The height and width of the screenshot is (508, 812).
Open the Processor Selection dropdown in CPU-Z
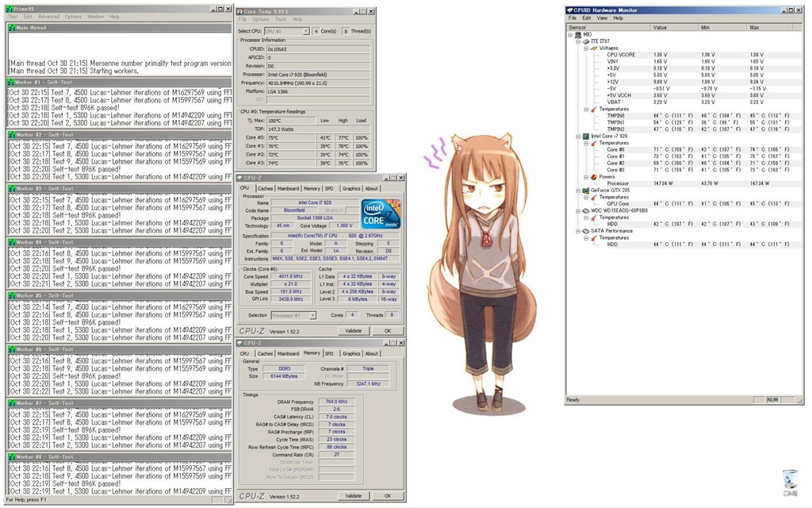(x=312, y=315)
